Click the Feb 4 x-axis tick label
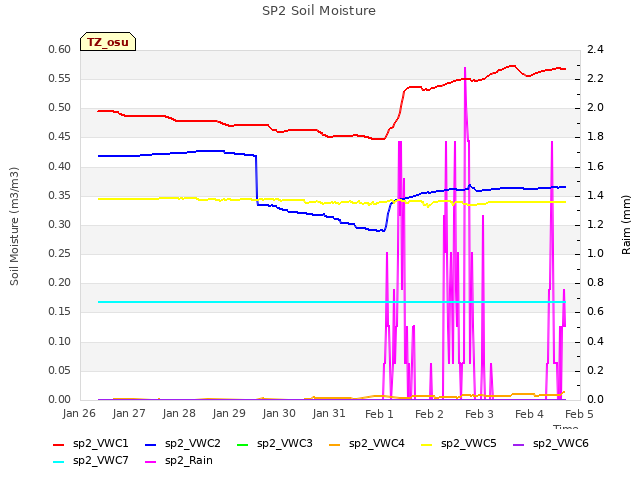 (529, 414)
